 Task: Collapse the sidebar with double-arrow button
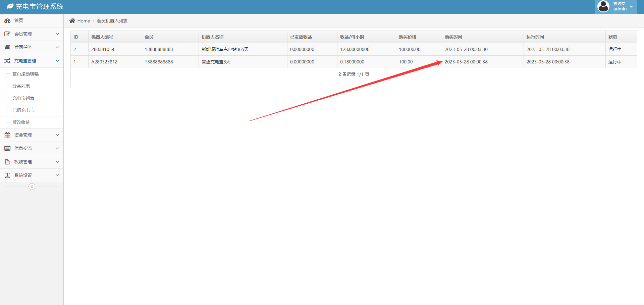pyautogui.click(x=32, y=187)
